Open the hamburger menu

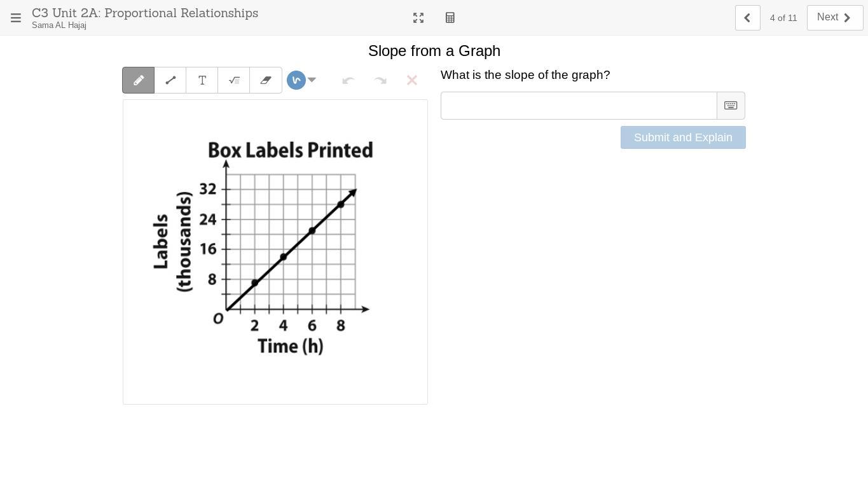pyautogui.click(x=16, y=18)
